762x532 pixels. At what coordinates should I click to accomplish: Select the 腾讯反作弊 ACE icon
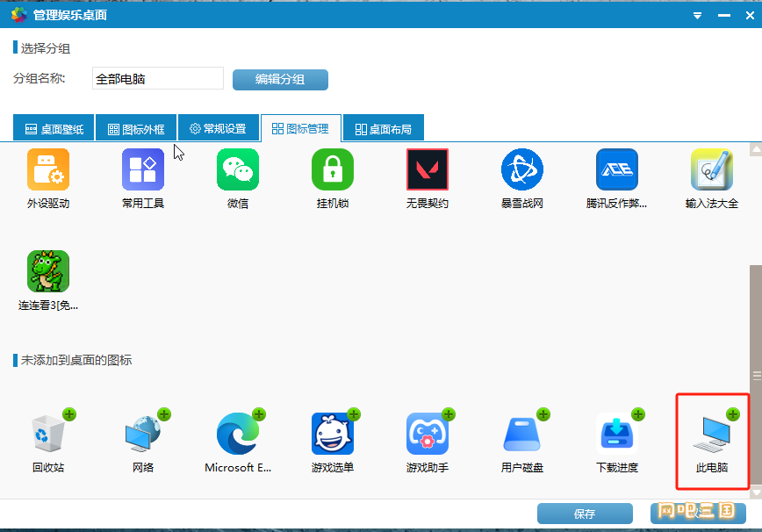coord(616,169)
